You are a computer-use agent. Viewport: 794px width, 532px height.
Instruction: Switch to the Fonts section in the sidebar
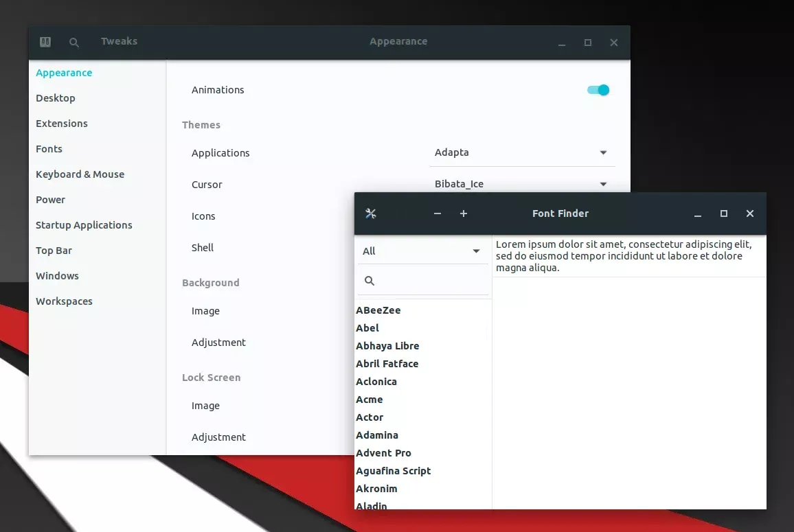(x=49, y=149)
